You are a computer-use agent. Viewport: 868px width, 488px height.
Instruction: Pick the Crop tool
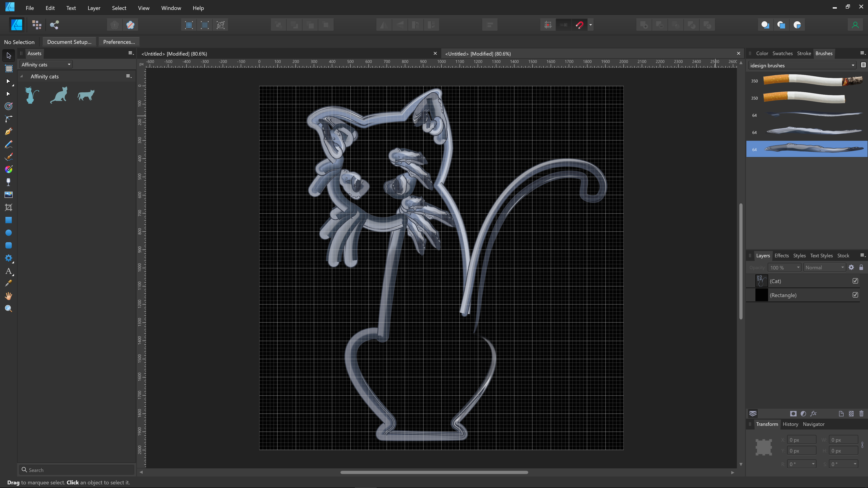[9, 207]
